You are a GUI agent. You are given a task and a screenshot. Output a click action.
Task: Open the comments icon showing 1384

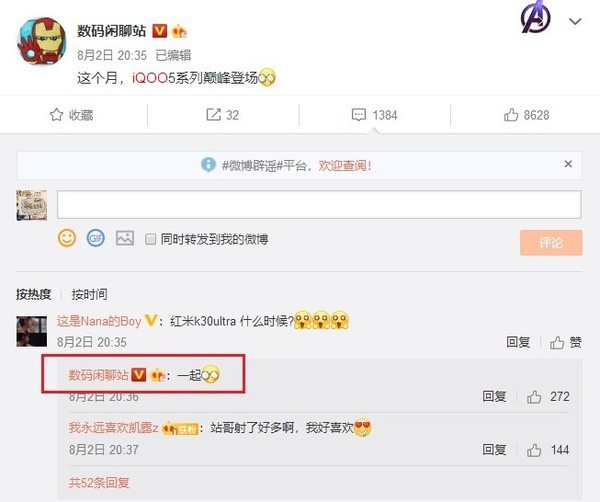click(359, 115)
